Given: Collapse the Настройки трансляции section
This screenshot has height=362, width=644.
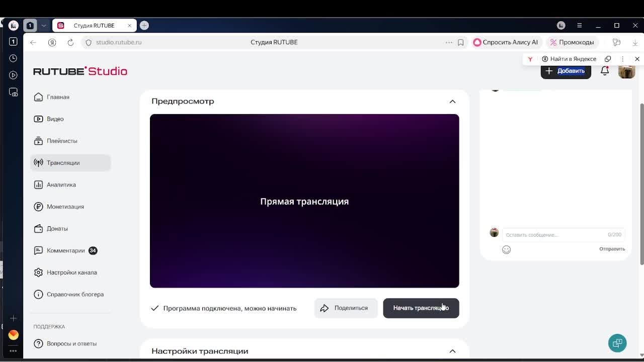Looking at the screenshot, I should tap(452, 351).
